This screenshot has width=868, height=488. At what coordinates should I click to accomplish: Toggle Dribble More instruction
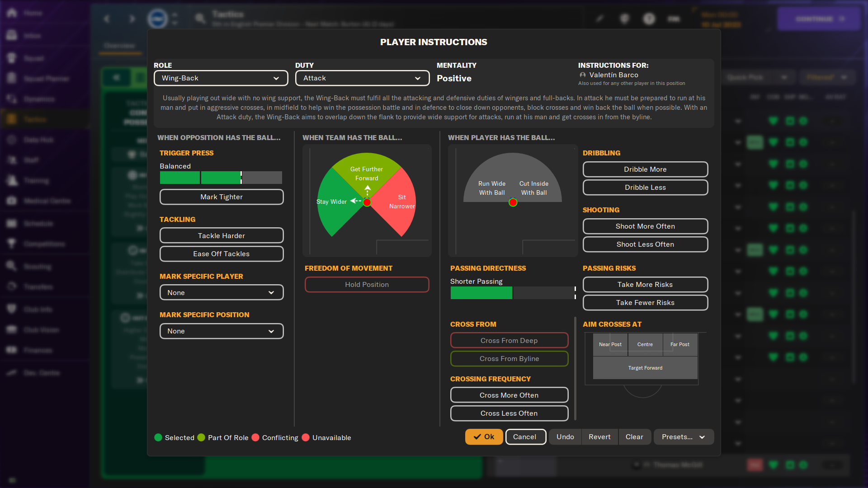(645, 169)
